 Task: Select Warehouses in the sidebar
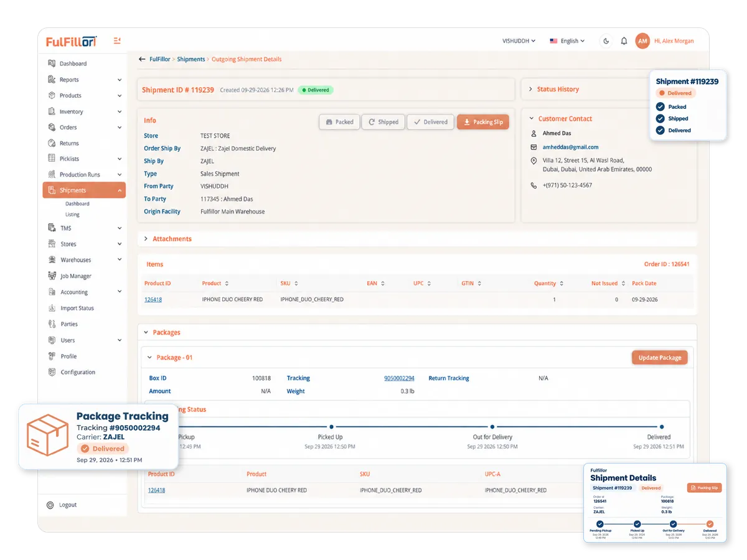tap(76, 259)
